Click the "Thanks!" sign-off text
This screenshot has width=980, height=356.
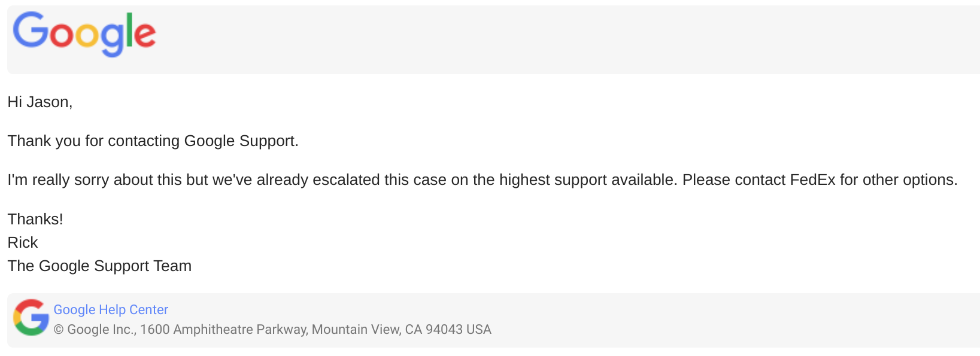click(35, 220)
